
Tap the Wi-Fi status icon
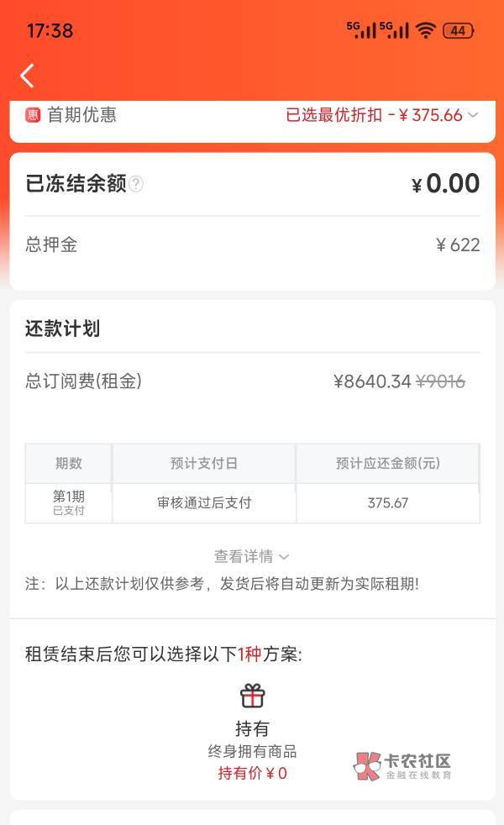[426, 30]
